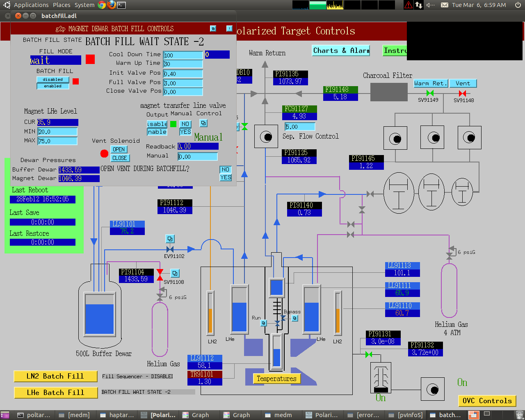Click the red SV91108 valve symbol

160,275
